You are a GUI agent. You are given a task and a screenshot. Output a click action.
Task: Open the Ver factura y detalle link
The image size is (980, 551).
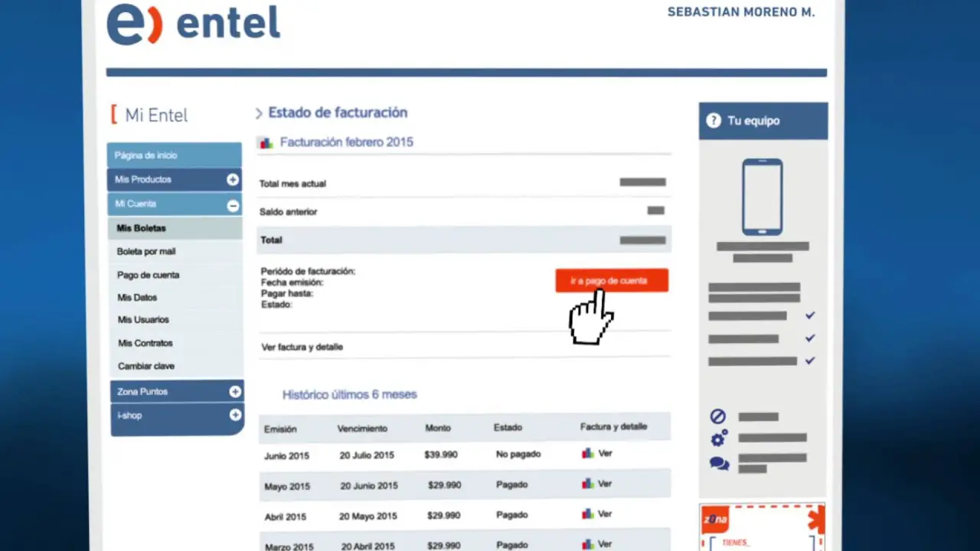click(x=302, y=347)
